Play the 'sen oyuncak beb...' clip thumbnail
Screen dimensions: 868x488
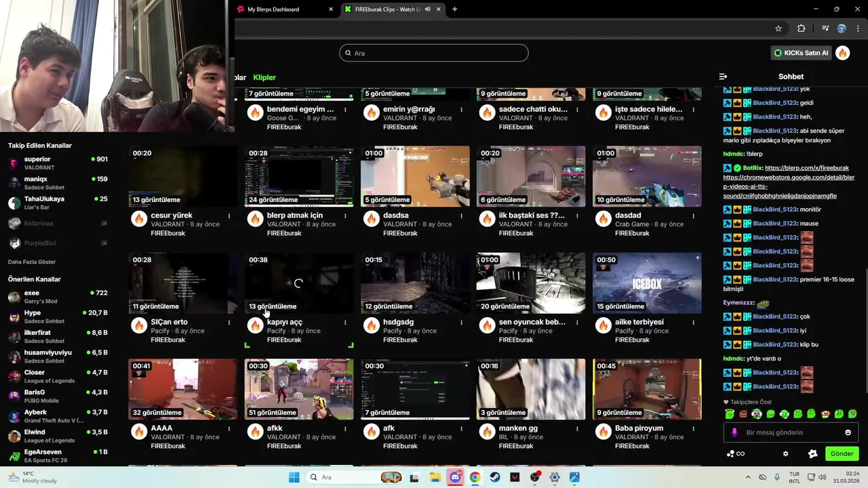[530, 283]
